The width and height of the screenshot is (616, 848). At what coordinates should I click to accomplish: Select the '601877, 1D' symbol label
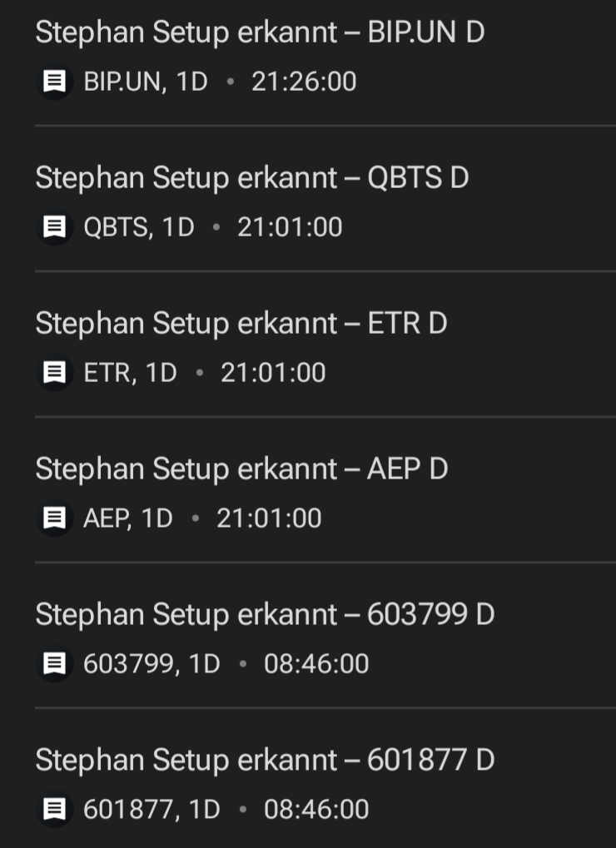pyautogui.click(x=152, y=809)
